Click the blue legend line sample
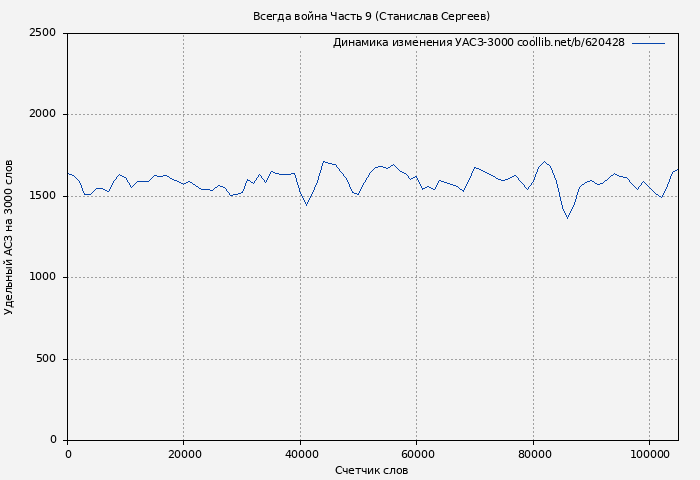Viewport: 700px width, 480px height. (x=648, y=43)
